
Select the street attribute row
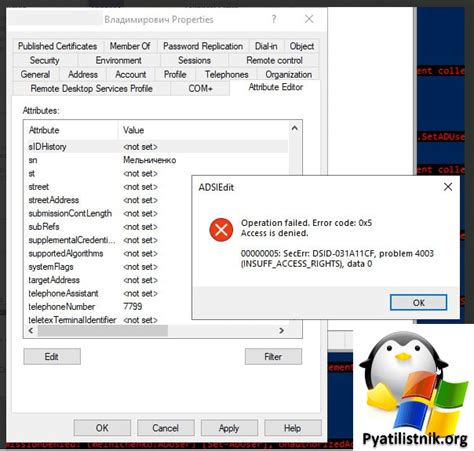coord(108,187)
